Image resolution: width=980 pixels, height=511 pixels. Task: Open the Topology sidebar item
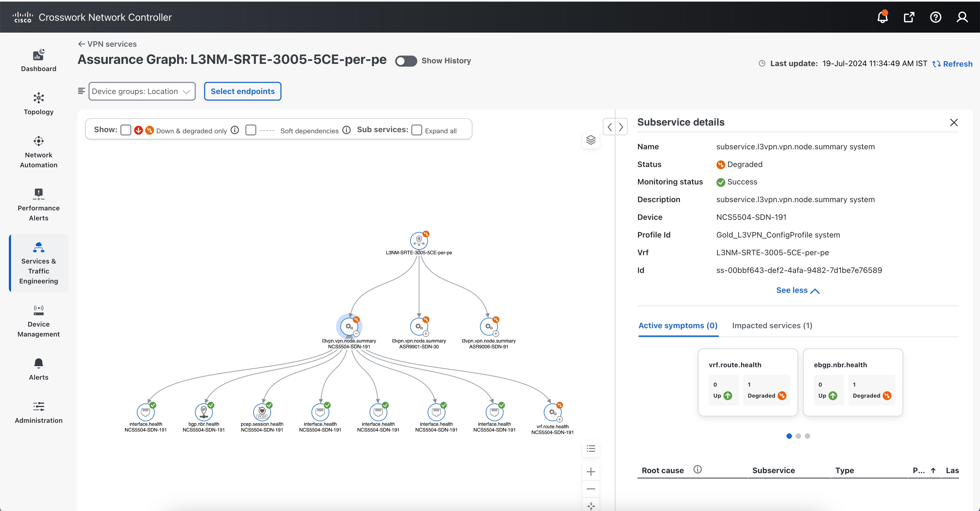(x=38, y=103)
